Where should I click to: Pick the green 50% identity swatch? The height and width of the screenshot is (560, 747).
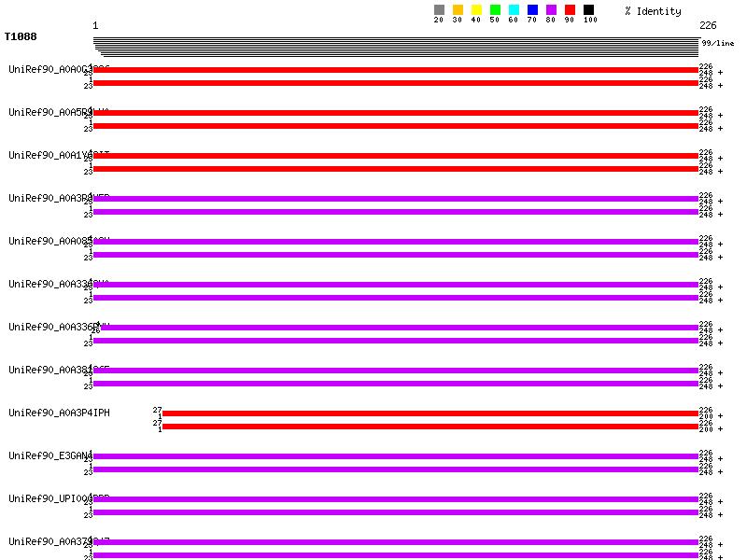click(x=495, y=10)
